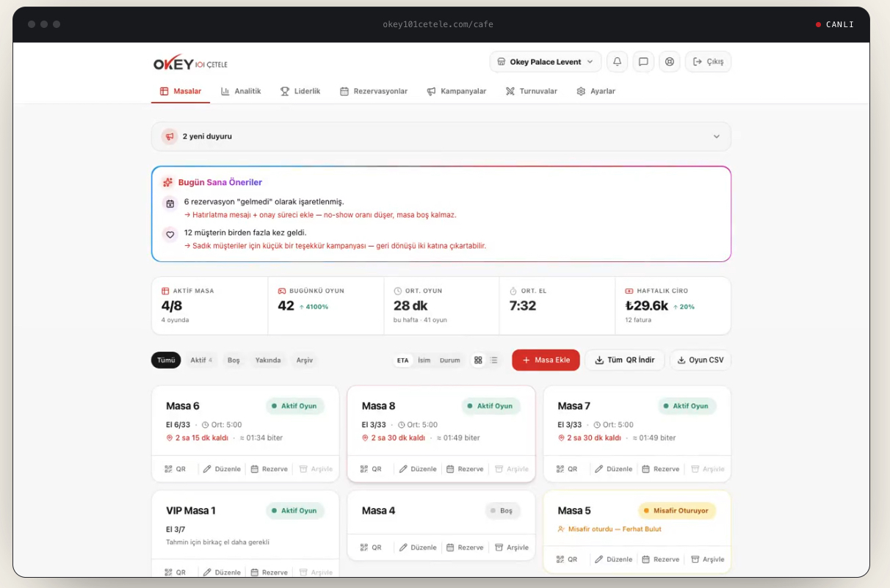890x588 pixels.
Task: Download all codes with Tüm QR İndir
Action: 625,360
